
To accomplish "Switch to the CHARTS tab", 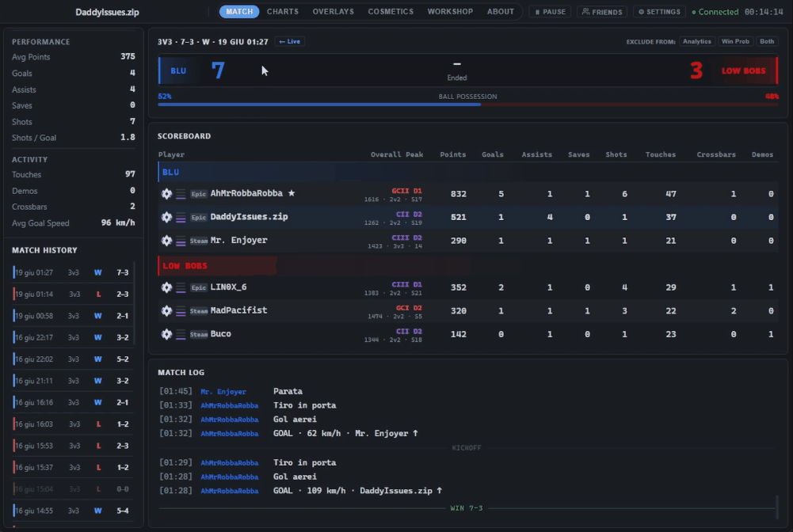I will click(283, 12).
